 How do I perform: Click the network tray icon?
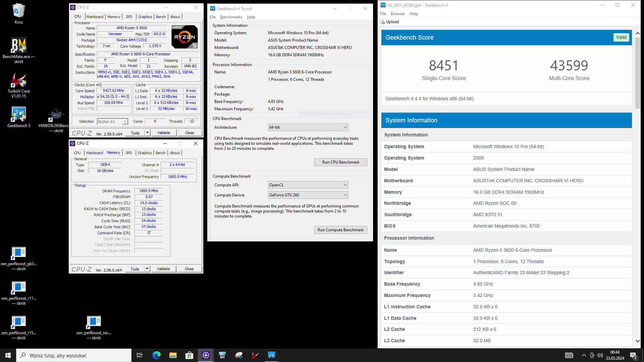592,355
